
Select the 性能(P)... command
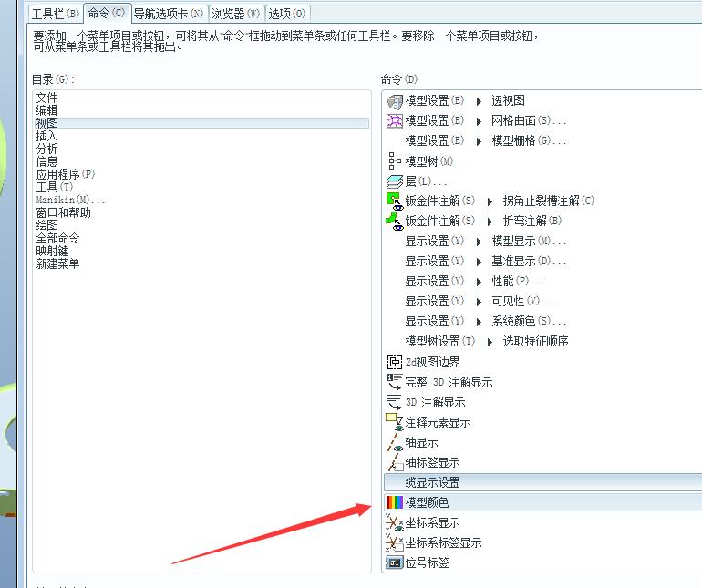tap(518, 281)
